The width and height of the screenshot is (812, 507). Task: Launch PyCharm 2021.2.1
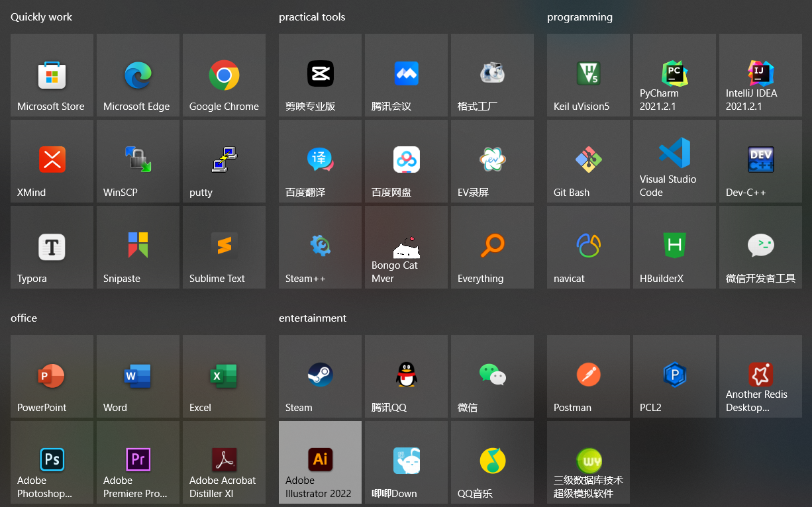point(674,75)
